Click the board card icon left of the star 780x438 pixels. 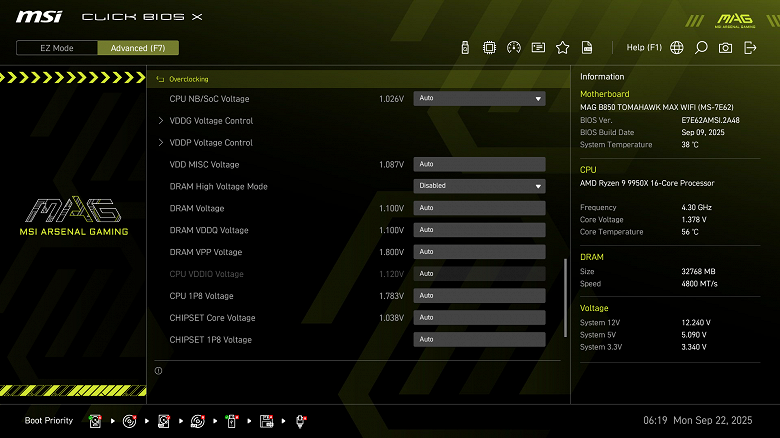538,48
